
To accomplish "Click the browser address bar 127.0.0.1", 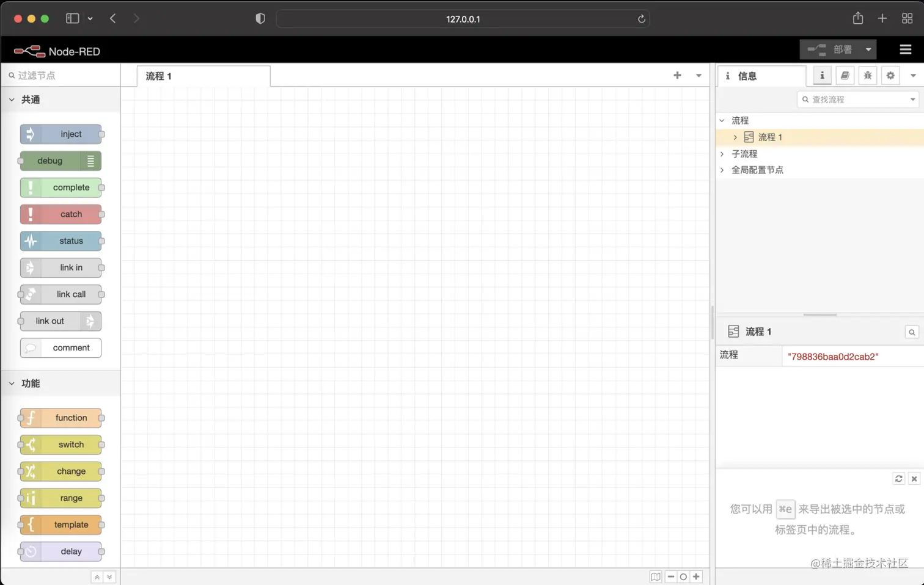I will click(463, 19).
